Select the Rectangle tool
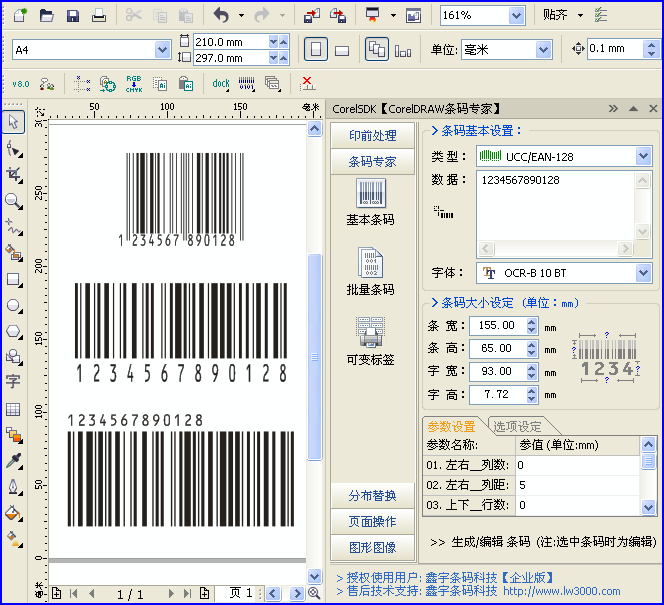This screenshot has height=605, width=664. (14, 280)
